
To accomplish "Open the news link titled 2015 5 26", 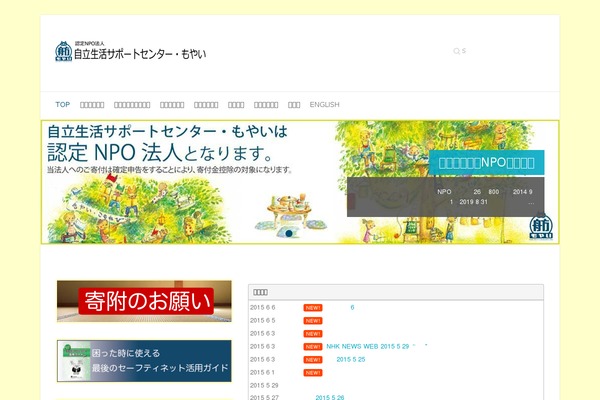I will [x=329, y=397].
